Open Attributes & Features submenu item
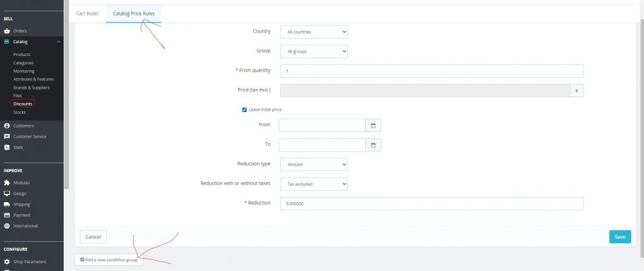The height and width of the screenshot is (271, 644). (33, 79)
